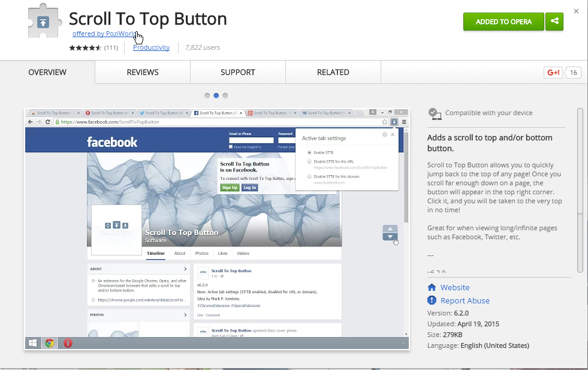Click the Compatible with your device icon
The width and height of the screenshot is (588, 370).
coord(435,114)
